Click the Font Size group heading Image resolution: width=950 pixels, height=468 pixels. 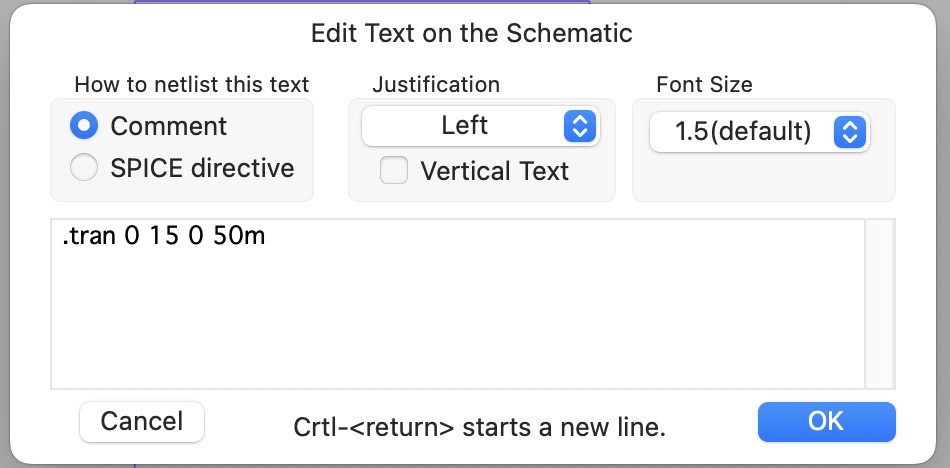704,85
